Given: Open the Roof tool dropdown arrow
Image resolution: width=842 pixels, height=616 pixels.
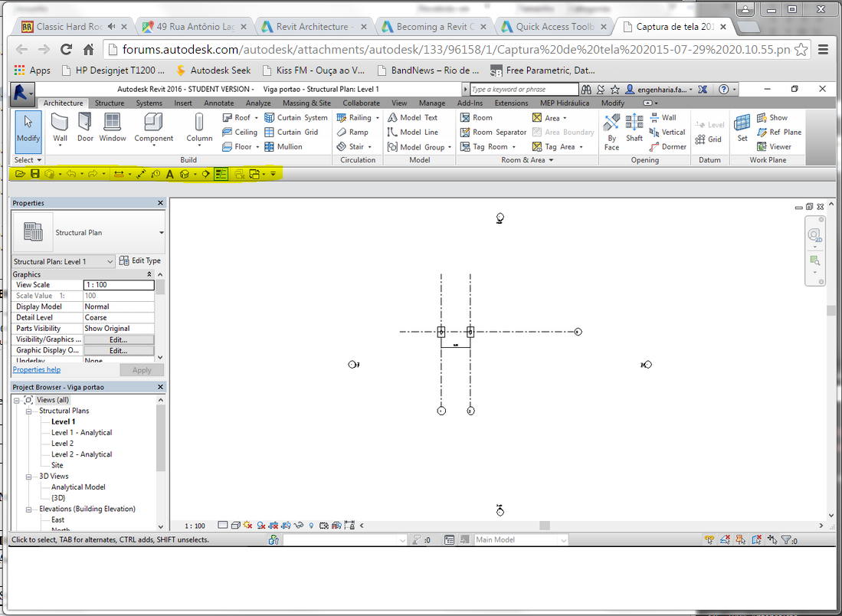Looking at the screenshot, I should pyautogui.click(x=257, y=118).
